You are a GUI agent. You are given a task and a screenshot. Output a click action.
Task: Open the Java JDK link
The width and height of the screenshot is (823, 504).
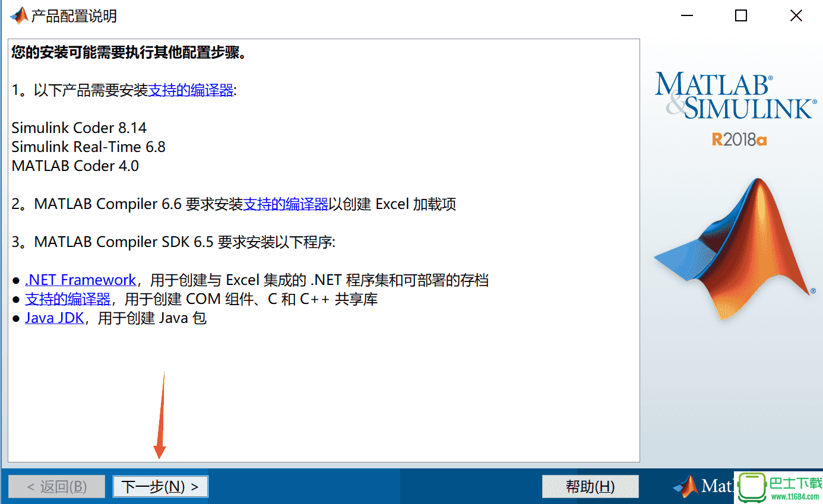tap(55, 318)
